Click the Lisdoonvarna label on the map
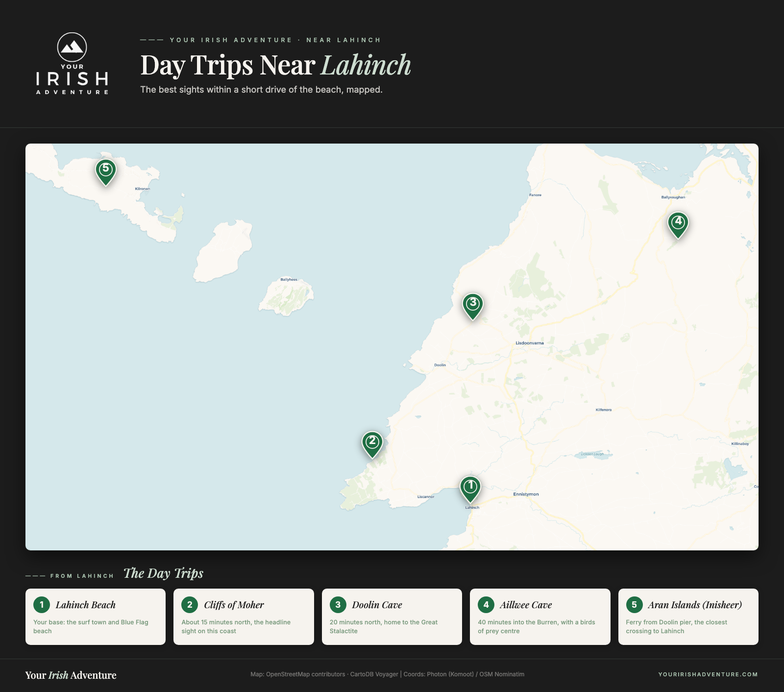The width and height of the screenshot is (784, 692). [530, 343]
